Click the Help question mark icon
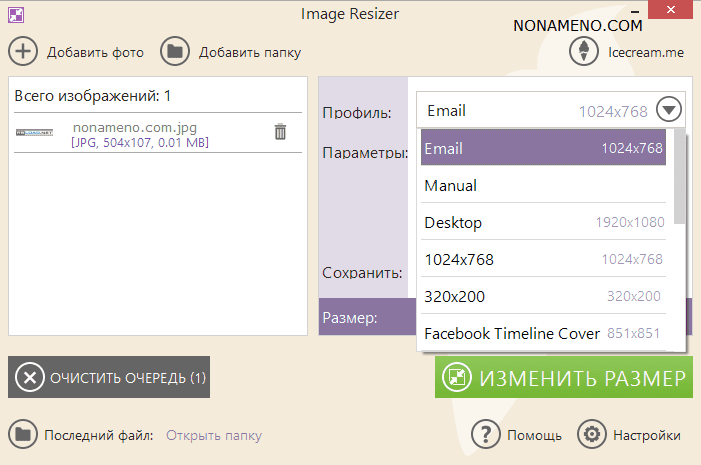Viewport: 701px width, 465px height. (486, 435)
